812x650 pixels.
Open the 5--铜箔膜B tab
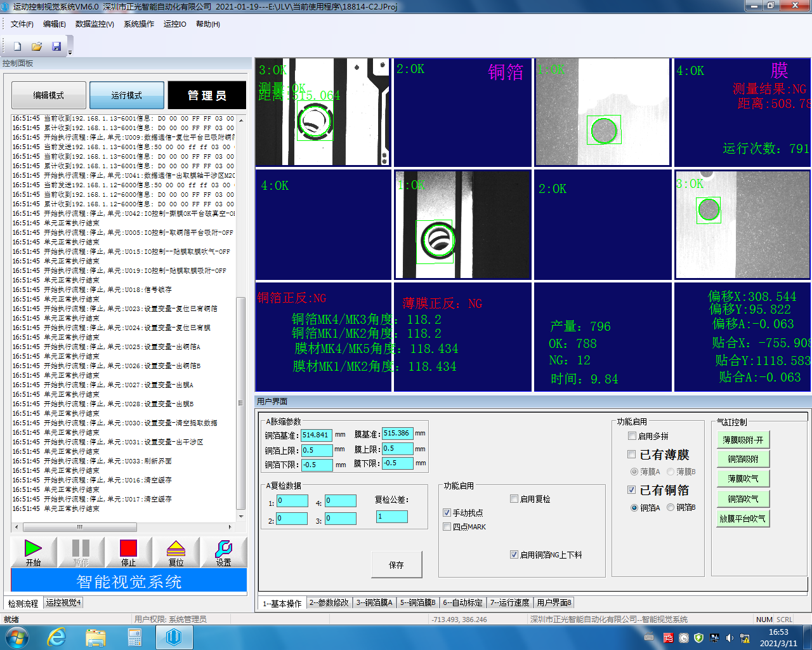(x=418, y=602)
